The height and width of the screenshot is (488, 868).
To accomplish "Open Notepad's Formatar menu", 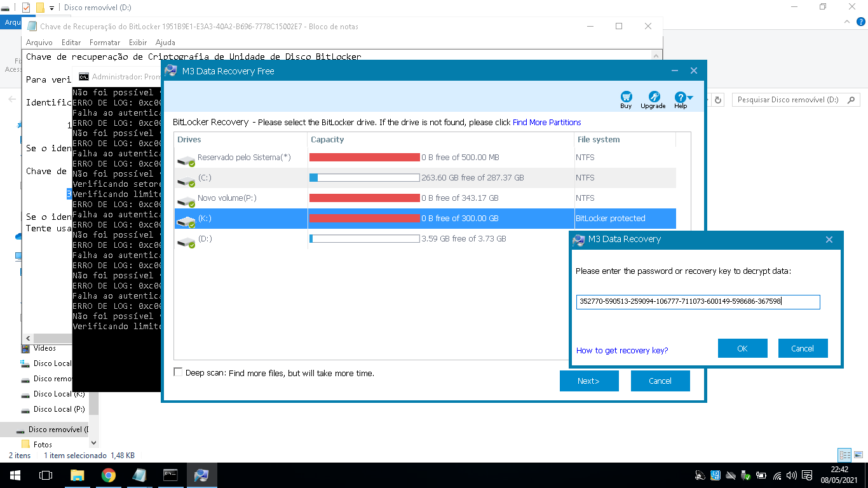I will (105, 43).
